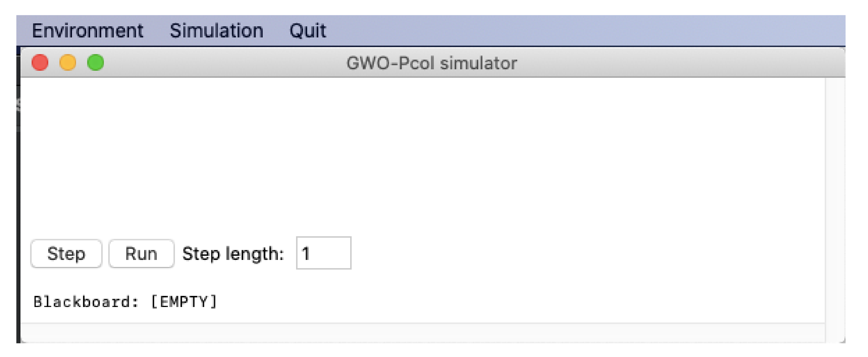
Task: Close the GWO-Pcol simulator window
Action: (x=40, y=63)
